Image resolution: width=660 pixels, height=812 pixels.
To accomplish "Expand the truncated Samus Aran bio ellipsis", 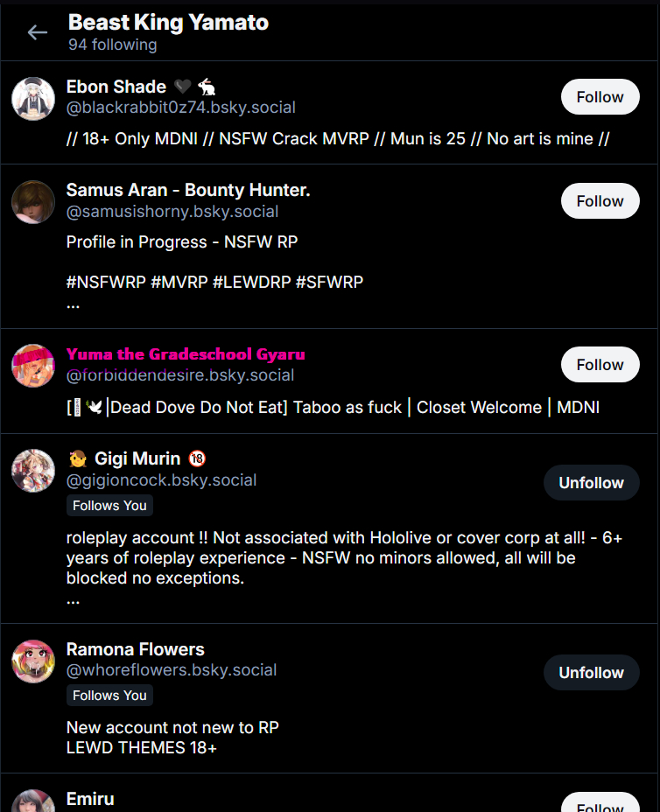I will (x=73, y=306).
